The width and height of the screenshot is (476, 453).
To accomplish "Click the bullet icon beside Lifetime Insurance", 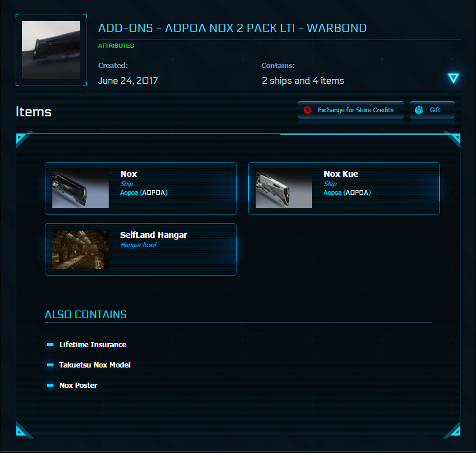I will point(50,345).
